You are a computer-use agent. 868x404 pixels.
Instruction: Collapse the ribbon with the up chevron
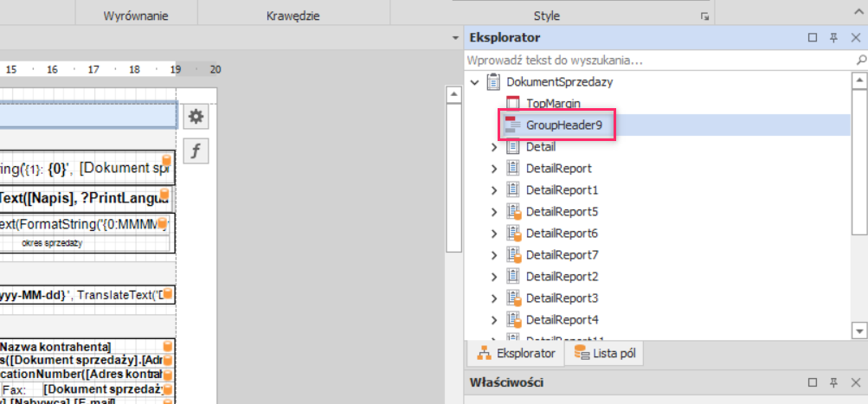pyautogui.click(x=858, y=11)
